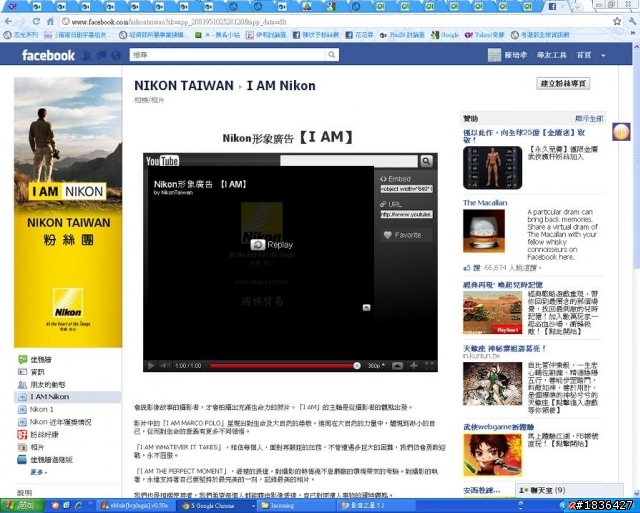
Task: Click the YouTube logo in the player
Action: coord(162,161)
